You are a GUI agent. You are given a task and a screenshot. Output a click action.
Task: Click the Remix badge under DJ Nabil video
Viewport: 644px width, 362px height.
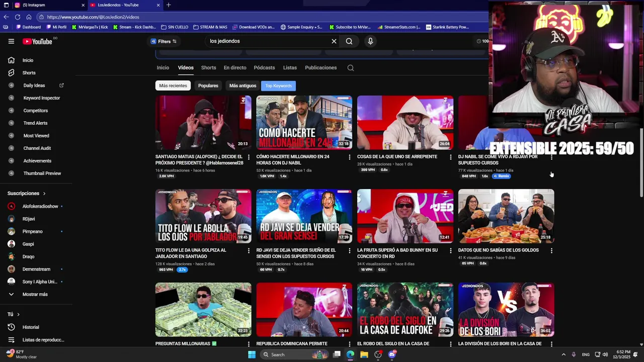[502, 176]
